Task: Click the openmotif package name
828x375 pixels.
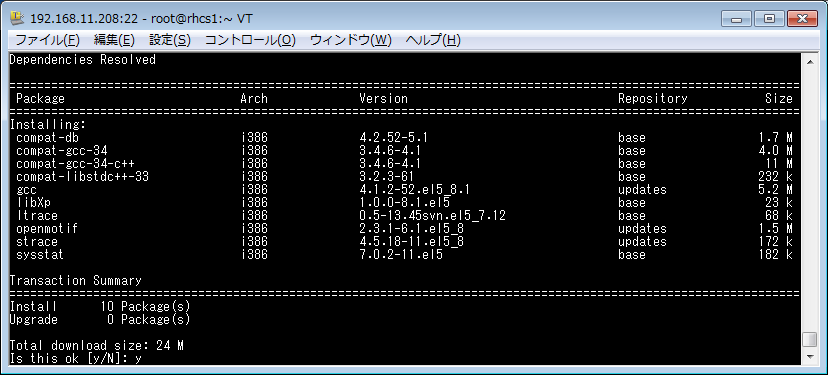Action: [47, 229]
